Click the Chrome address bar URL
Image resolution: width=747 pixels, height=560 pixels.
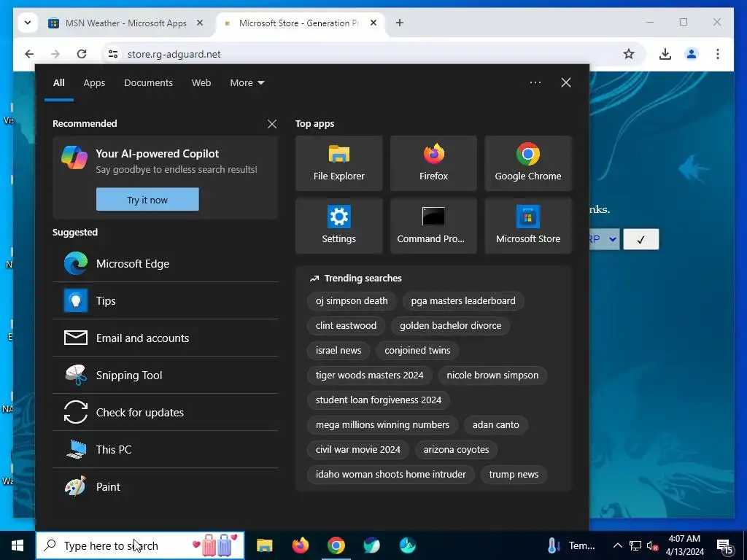pyautogui.click(x=174, y=54)
